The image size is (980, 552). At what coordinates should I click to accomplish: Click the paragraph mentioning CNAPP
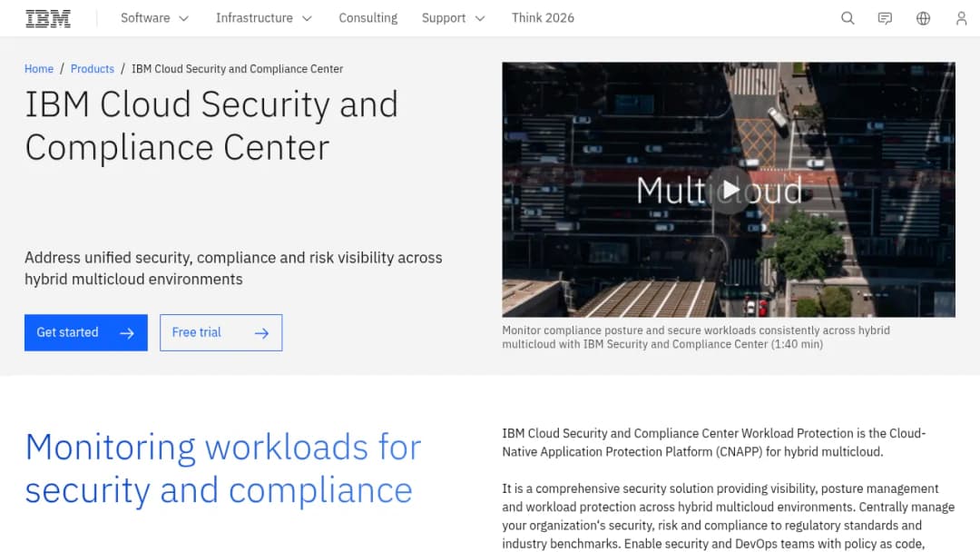point(714,443)
